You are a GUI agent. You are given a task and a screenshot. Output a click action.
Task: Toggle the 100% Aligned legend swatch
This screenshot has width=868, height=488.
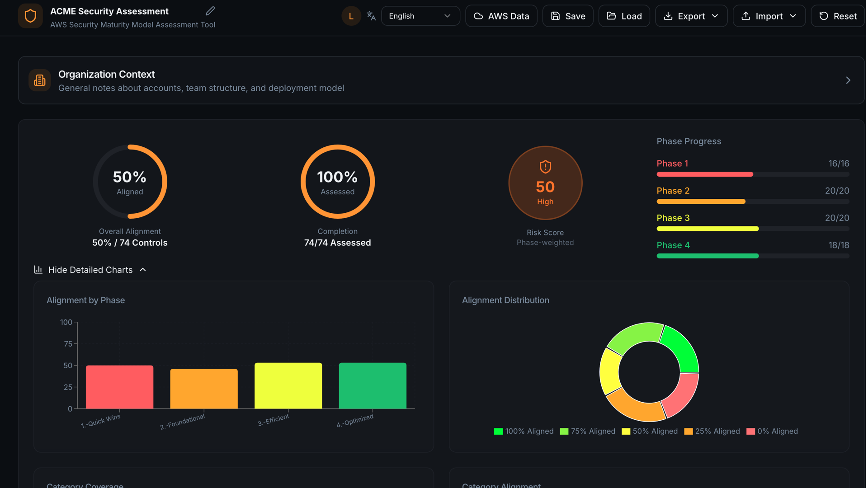(499, 432)
